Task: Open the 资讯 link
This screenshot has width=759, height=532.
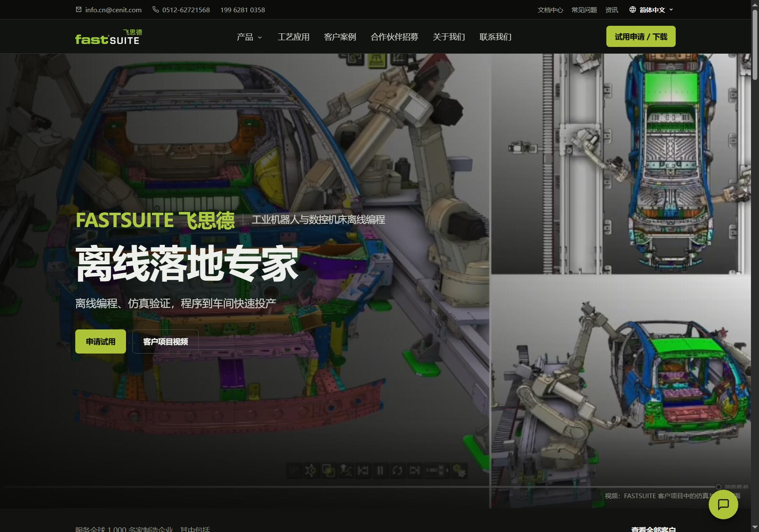Action: pos(611,10)
